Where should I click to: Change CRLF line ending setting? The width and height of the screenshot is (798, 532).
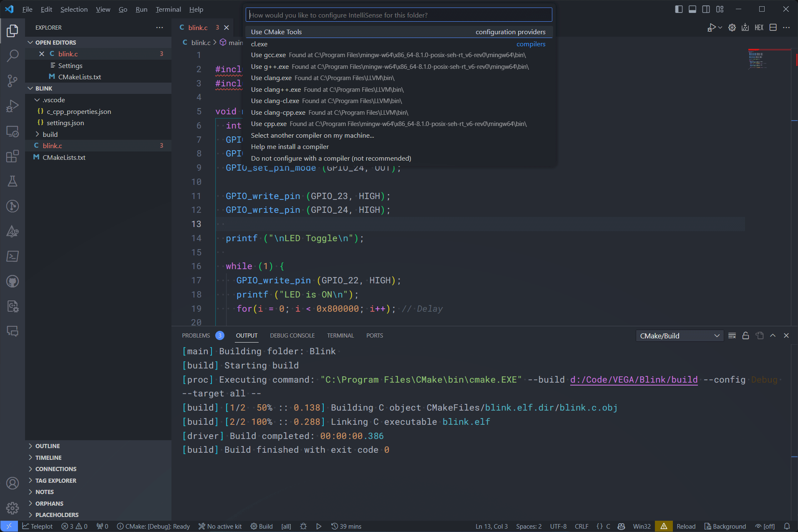point(582,526)
